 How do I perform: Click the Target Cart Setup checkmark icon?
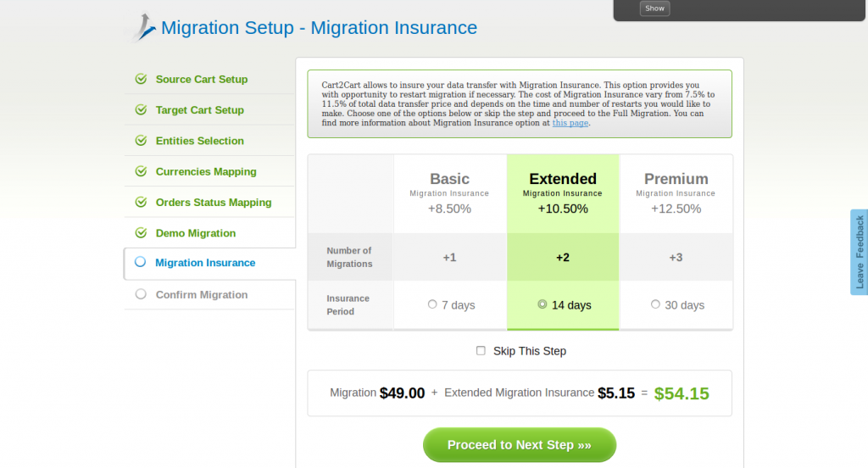(x=141, y=110)
